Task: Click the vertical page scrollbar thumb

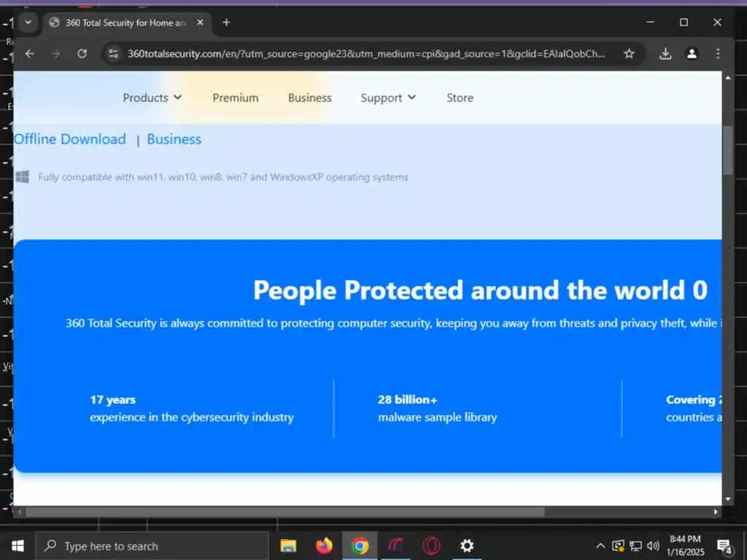Action: point(727,150)
